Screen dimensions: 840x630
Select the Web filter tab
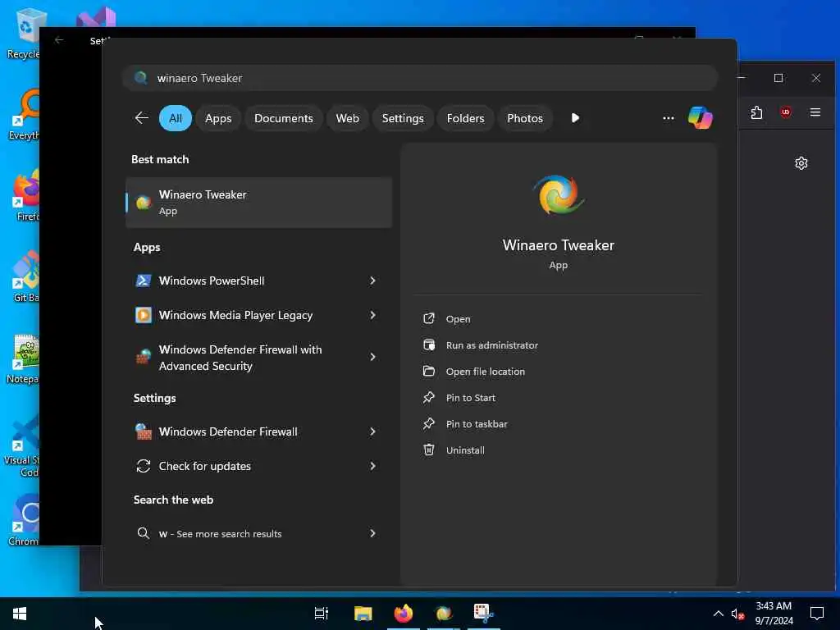pos(347,118)
